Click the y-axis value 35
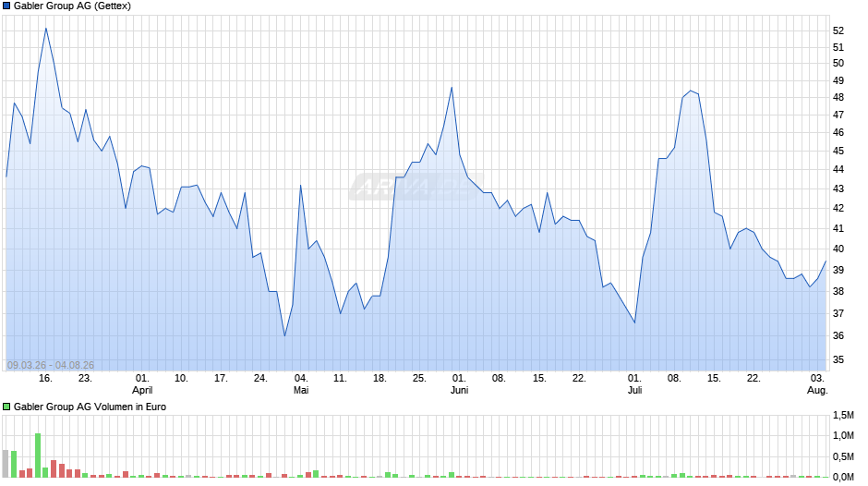The height and width of the screenshot is (486, 868). (838, 359)
